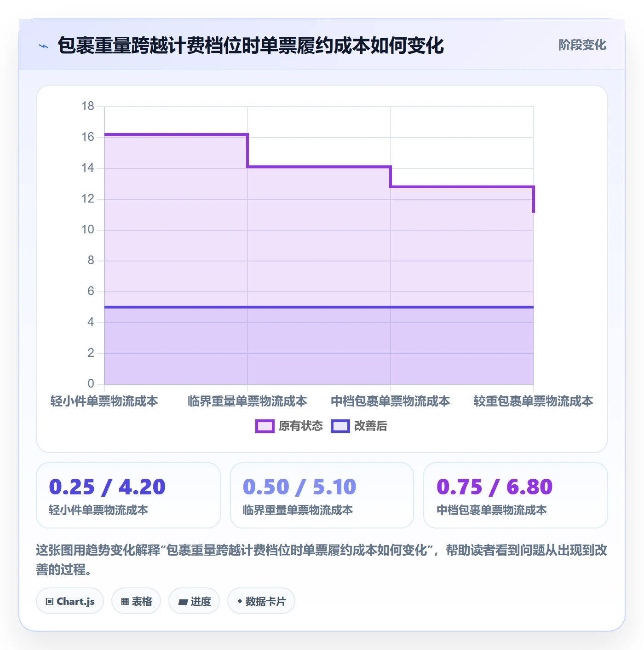644x650 pixels.
Task: Click the 临界重量单票物流成本 x-axis label
Action: (247, 401)
